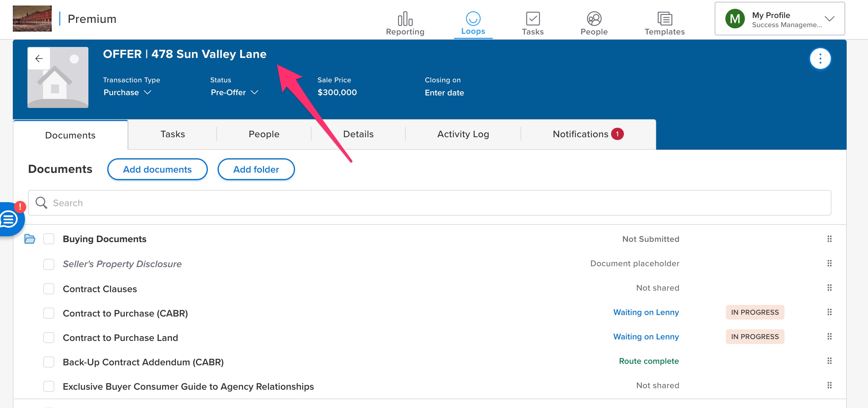Click the drag handle for Buying Documents
868x408 pixels.
(x=829, y=239)
